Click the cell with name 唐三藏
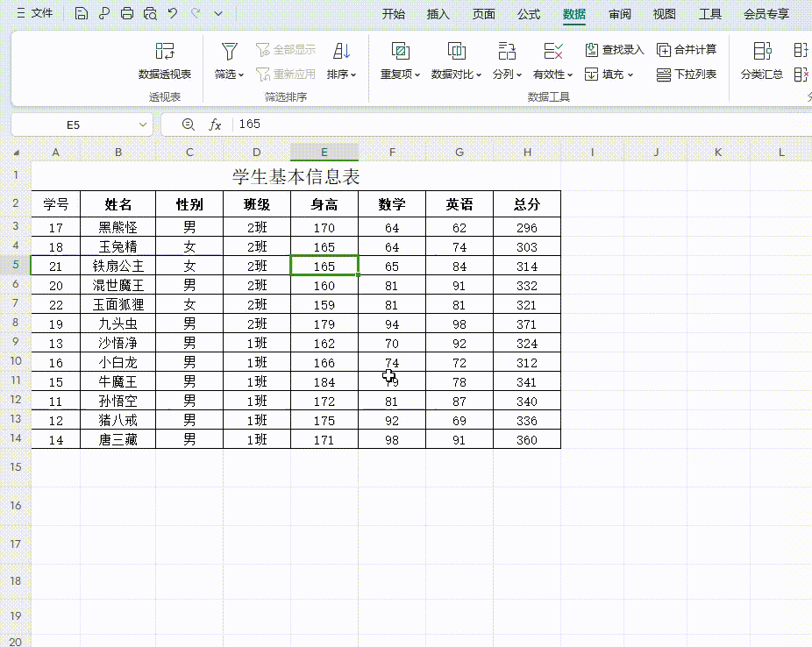The image size is (812, 647). (x=118, y=439)
